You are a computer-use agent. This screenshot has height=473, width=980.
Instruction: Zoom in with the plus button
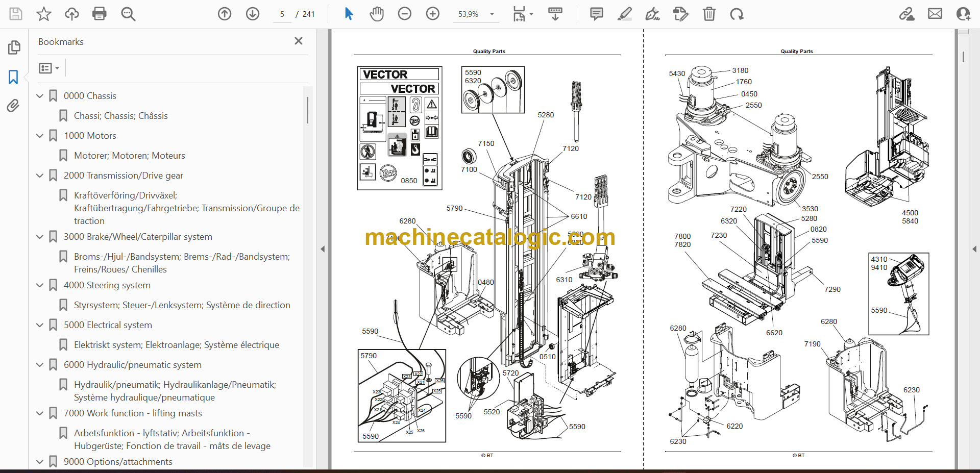pos(433,14)
